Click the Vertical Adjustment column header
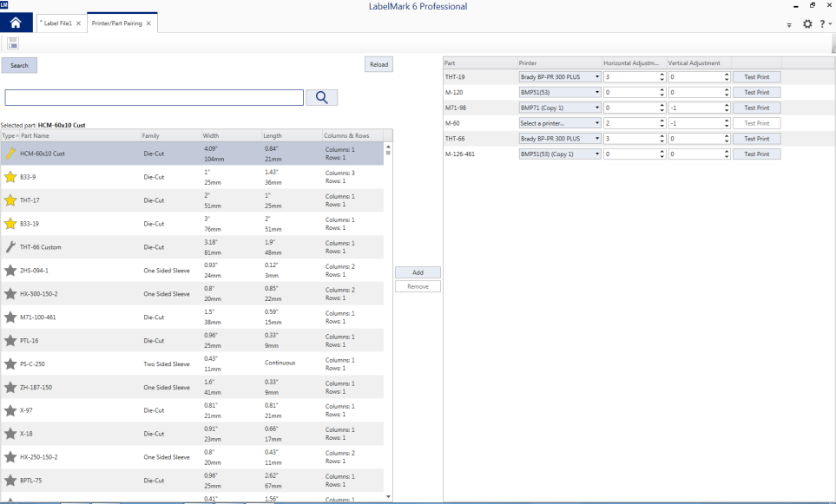Screen dimensions: 836x504 tap(699, 62)
